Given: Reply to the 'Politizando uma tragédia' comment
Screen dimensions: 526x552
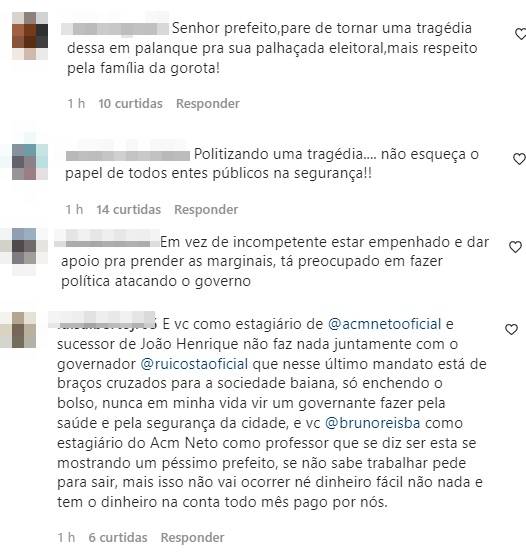Looking at the screenshot, I should [206, 209].
